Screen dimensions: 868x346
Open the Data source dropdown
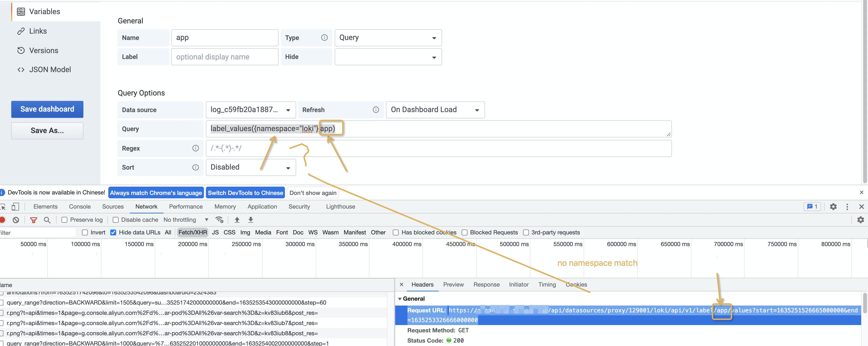(x=251, y=110)
